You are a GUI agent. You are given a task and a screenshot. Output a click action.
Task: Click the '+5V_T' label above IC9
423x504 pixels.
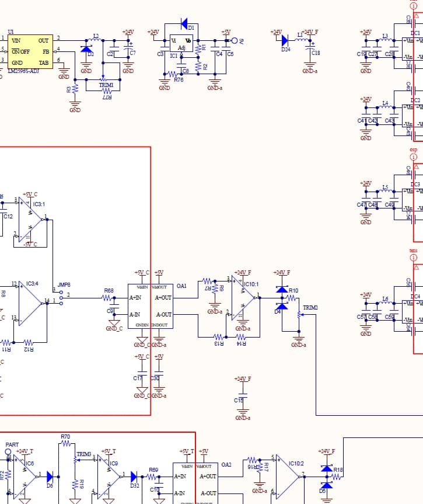click(109, 451)
